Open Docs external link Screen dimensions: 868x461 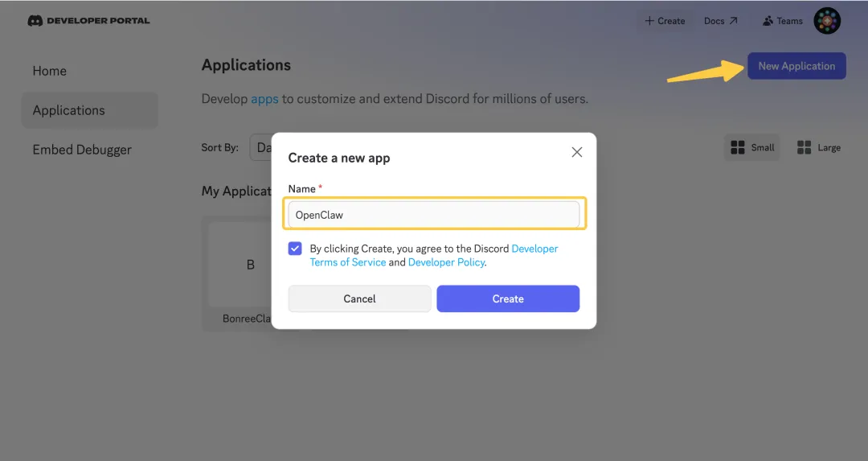720,21
